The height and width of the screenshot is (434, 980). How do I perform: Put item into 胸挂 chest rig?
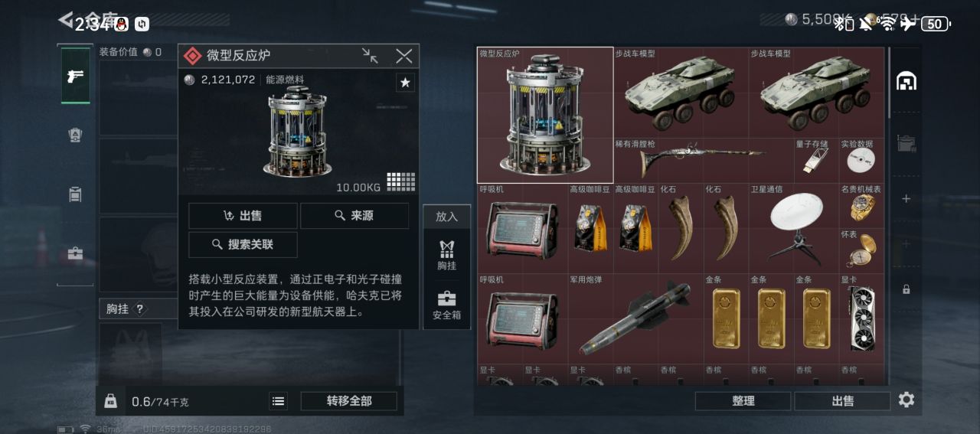pos(447,255)
